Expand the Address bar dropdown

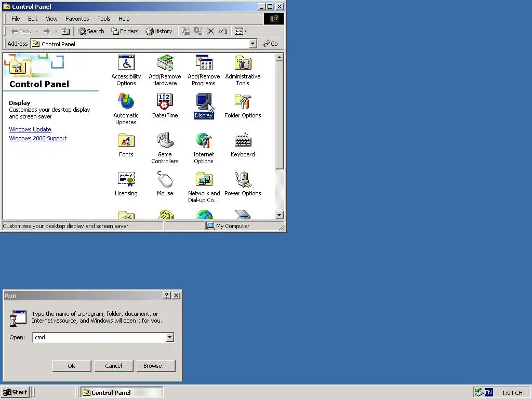pos(253,44)
